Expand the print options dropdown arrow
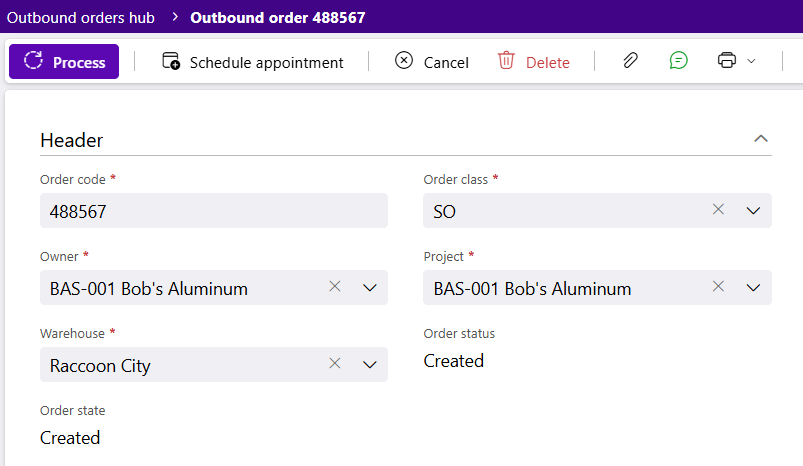This screenshot has height=466, width=803. coord(751,61)
